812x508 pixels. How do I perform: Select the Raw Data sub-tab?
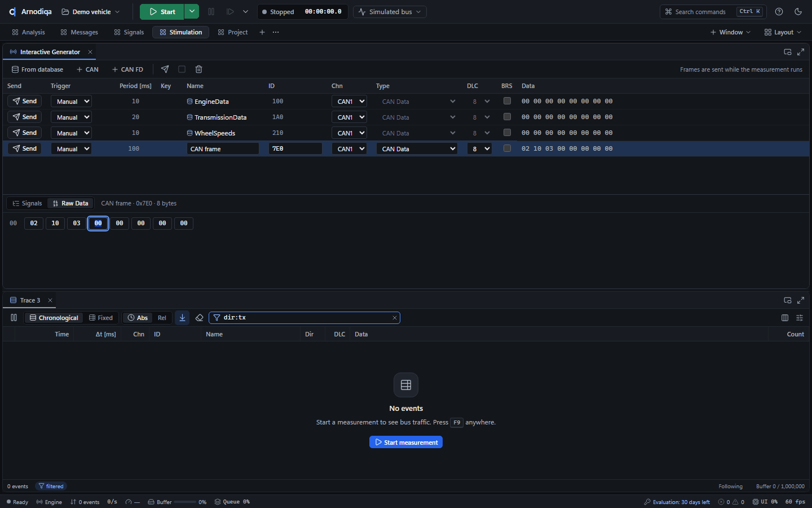click(x=70, y=203)
